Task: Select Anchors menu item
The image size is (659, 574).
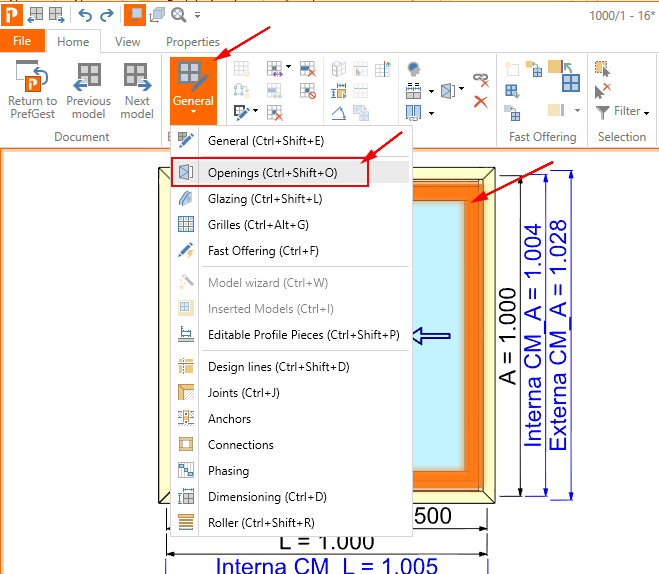Action: point(291,419)
